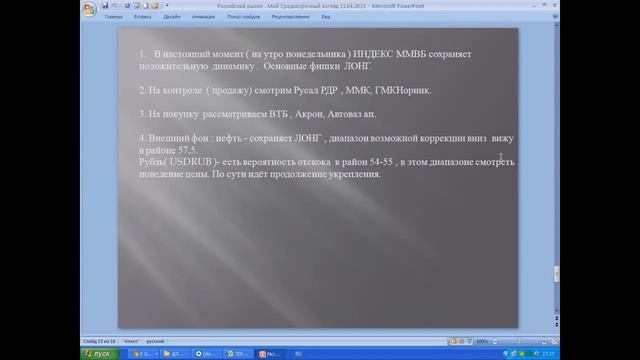This screenshot has width=640, height=360.
Task: Switch to Slide Sorter view in status bar
Action: (x=461, y=341)
